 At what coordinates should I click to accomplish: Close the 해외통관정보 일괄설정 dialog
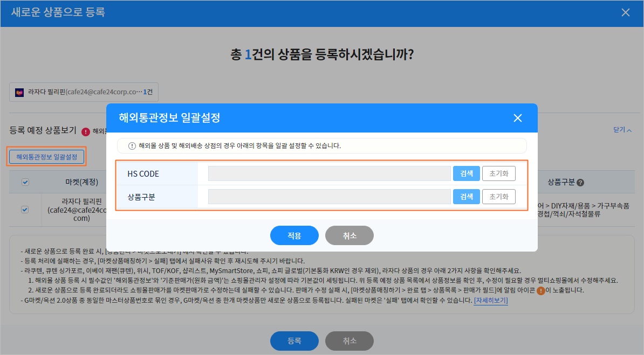(517, 118)
